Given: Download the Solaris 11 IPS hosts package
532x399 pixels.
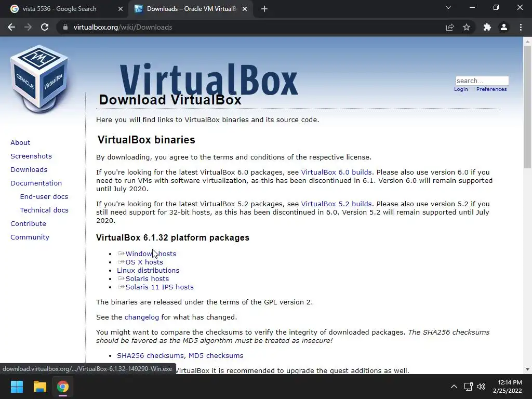Looking at the screenshot, I should click(x=159, y=287).
